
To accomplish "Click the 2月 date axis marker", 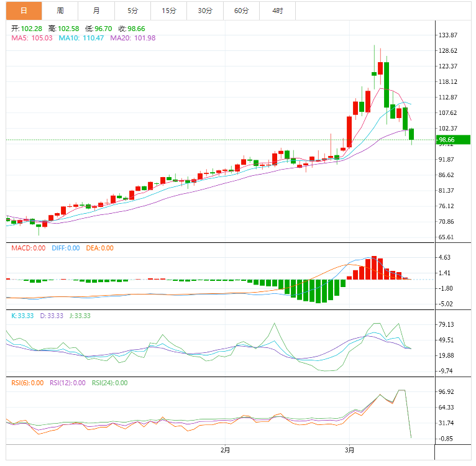I will 225,450.
